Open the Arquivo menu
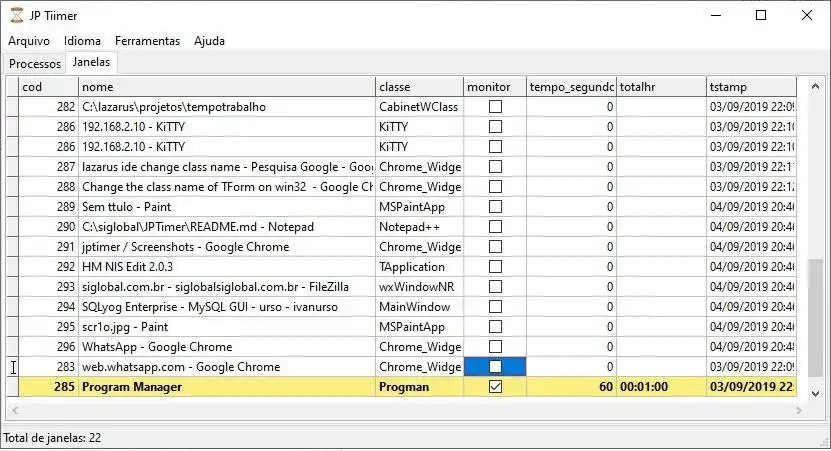Screen dimensions: 831x451 coord(29,41)
